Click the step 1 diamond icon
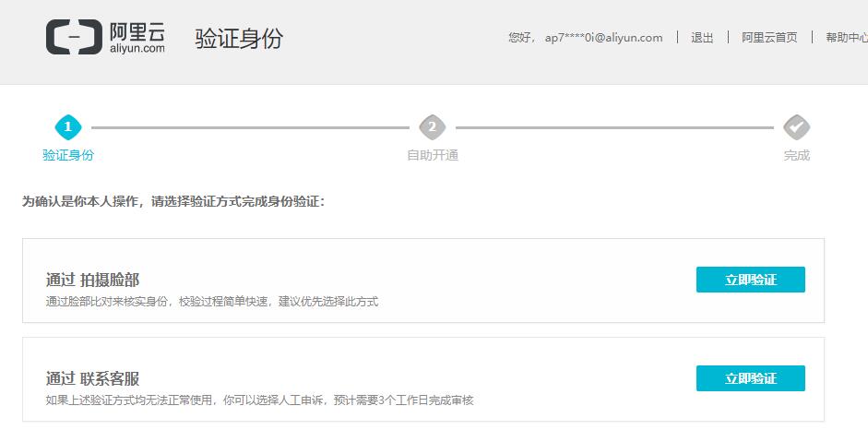 point(68,127)
